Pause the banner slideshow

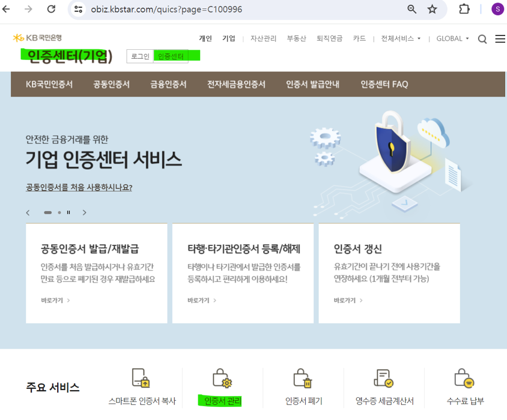68,212
